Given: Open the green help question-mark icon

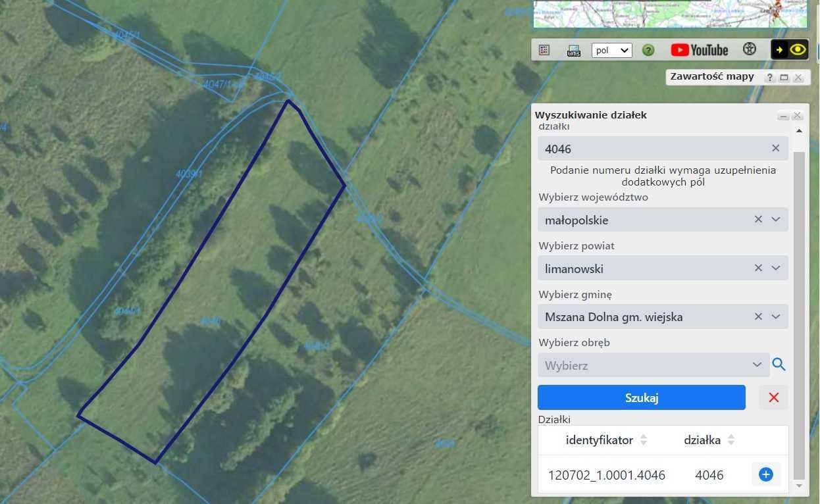Looking at the screenshot, I should (x=648, y=50).
